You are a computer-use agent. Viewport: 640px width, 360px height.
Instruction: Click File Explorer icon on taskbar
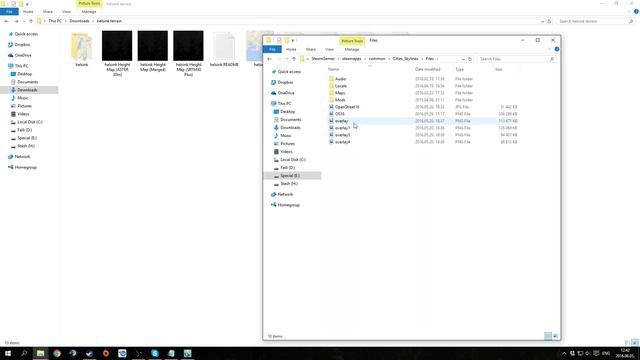[40, 353]
